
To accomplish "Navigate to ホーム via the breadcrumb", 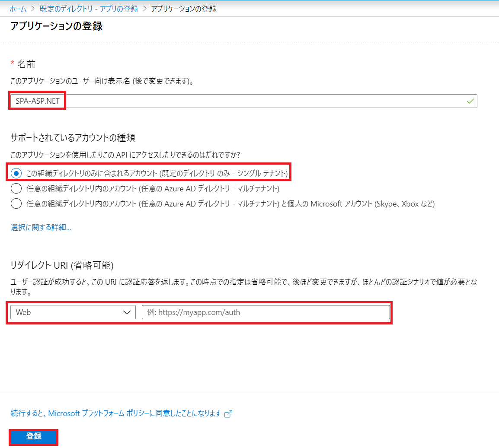I will (x=18, y=8).
